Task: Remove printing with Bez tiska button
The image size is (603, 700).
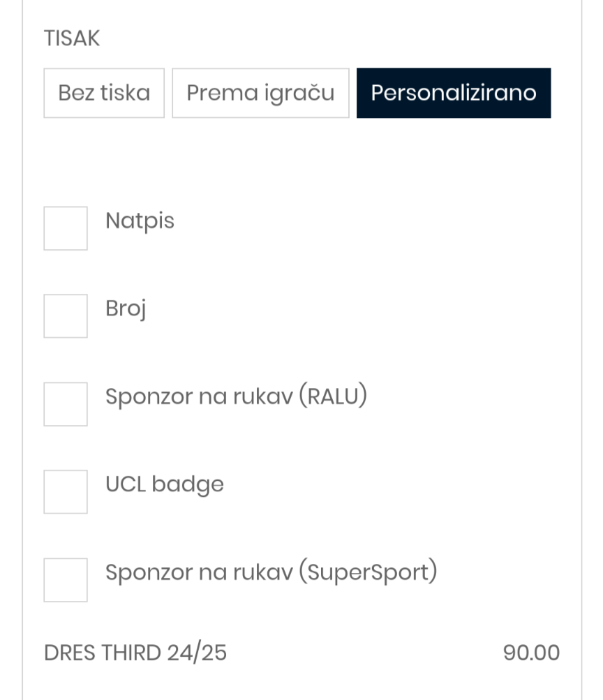Action: (x=104, y=93)
